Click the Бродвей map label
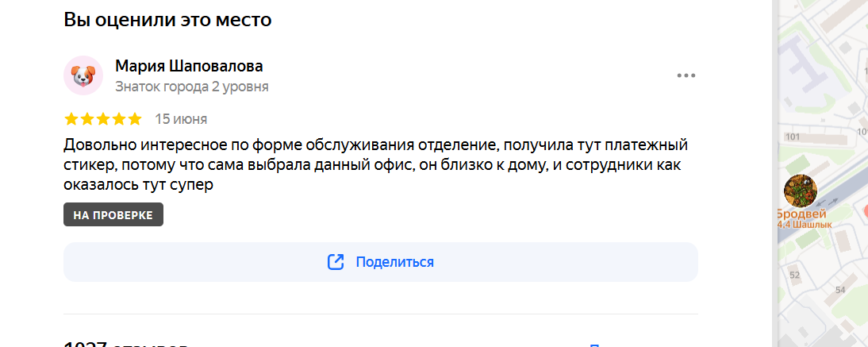Viewport: 868px width, 347px height. [801, 214]
